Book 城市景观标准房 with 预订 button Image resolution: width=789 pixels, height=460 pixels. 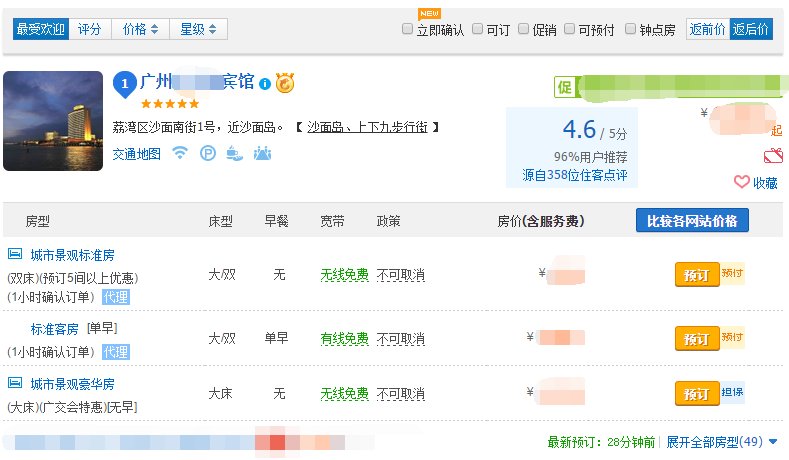[x=697, y=275]
